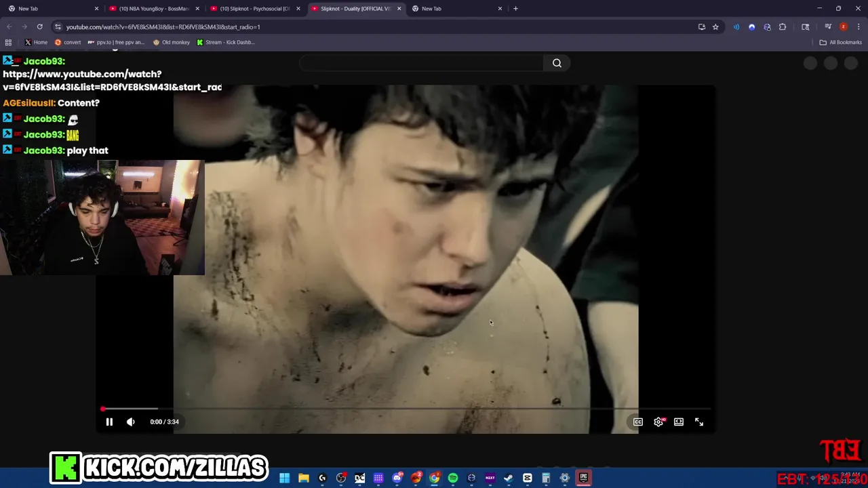Open Windows Settings from taskbar

tap(565, 479)
